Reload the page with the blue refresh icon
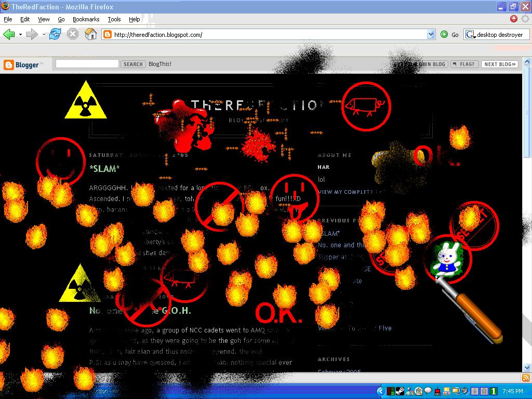This screenshot has width=532, height=399. point(55,34)
